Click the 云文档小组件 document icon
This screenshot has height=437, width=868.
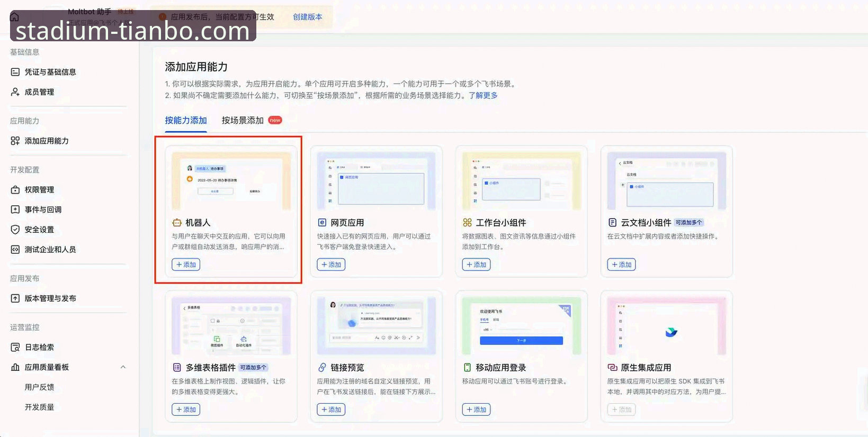point(612,223)
